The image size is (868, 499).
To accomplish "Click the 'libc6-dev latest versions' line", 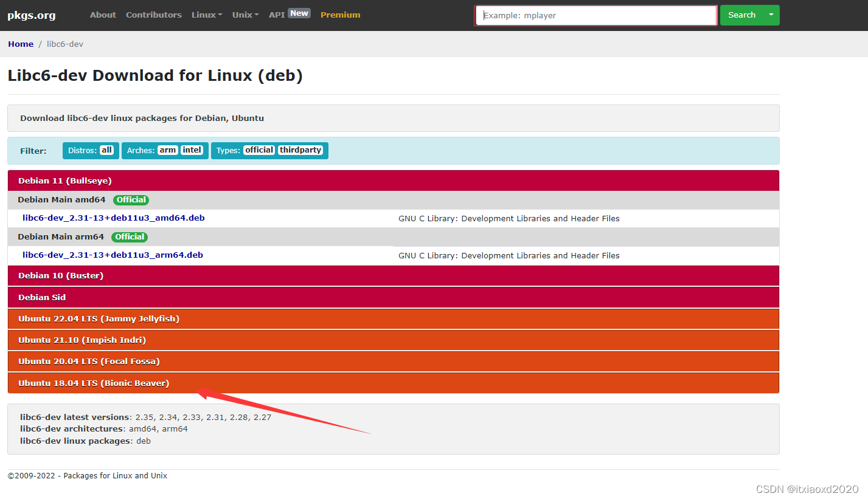I will 146,417.
